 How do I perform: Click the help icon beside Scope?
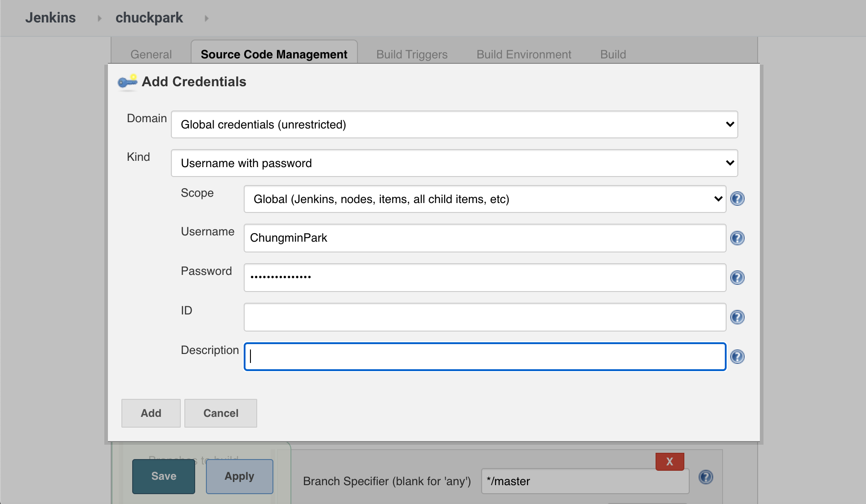pyautogui.click(x=737, y=199)
